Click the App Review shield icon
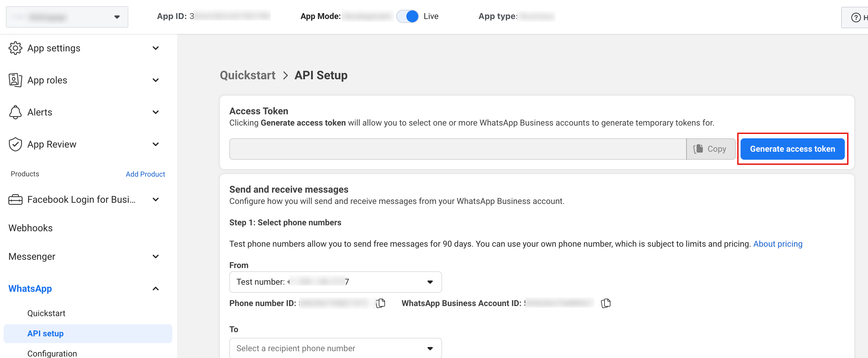 click(x=15, y=144)
